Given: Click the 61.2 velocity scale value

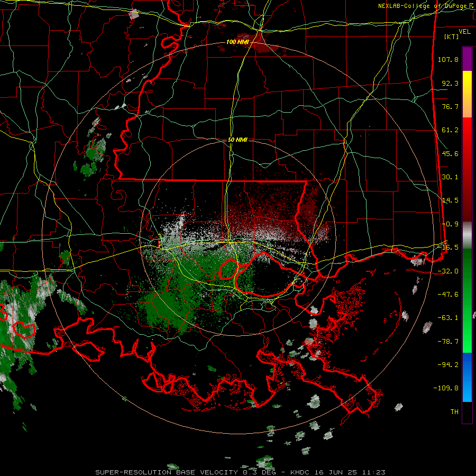Looking at the screenshot, I should click(450, 130).
